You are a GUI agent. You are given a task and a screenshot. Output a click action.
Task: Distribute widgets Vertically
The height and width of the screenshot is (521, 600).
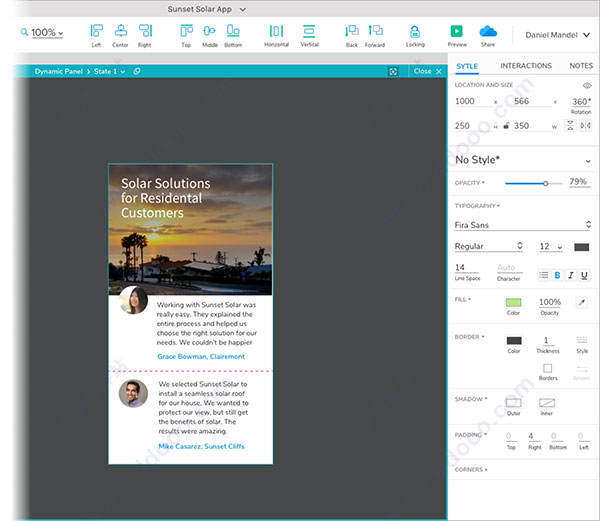(309, 31)
